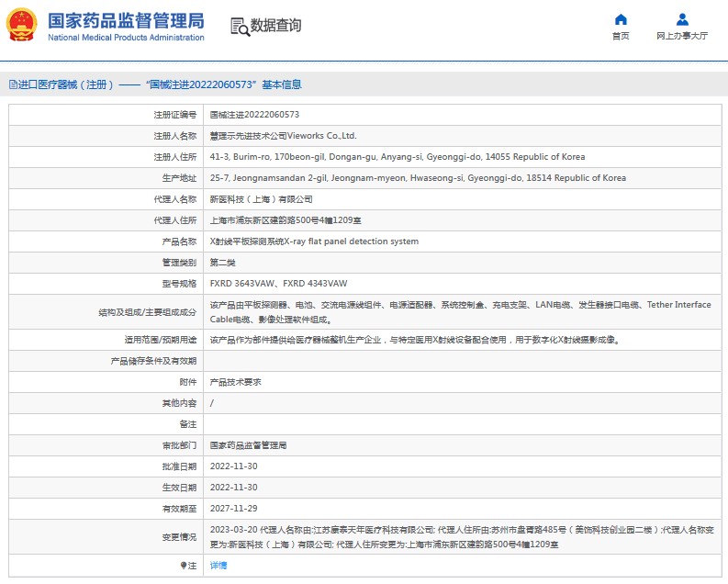
Task: Click the 首页 home icon
Action: 621,19
